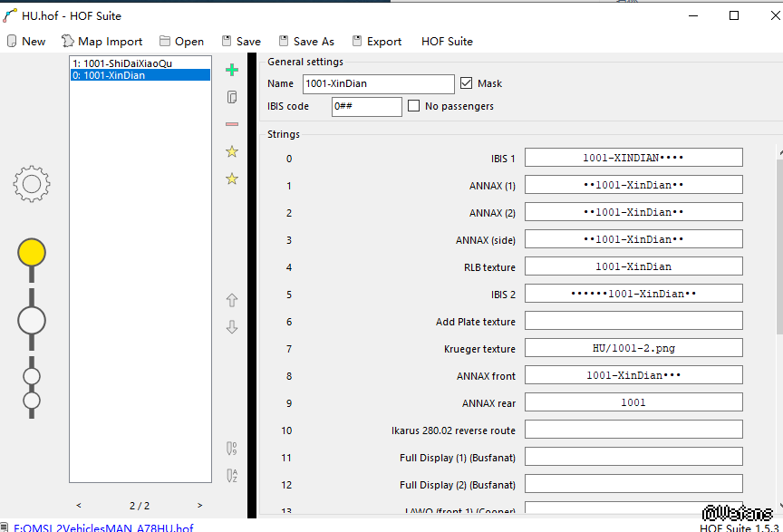
Task: Select 1001-ShiDaiXiaoQu in the list
Action: click(x=122, y=63)
